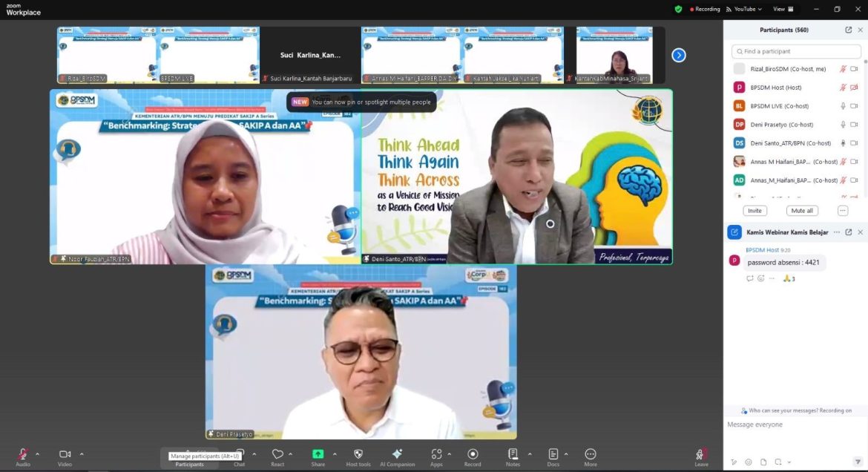Click the Recording status indicator
The width and height of the screenshot is (868, 472).
click(705, 9)
